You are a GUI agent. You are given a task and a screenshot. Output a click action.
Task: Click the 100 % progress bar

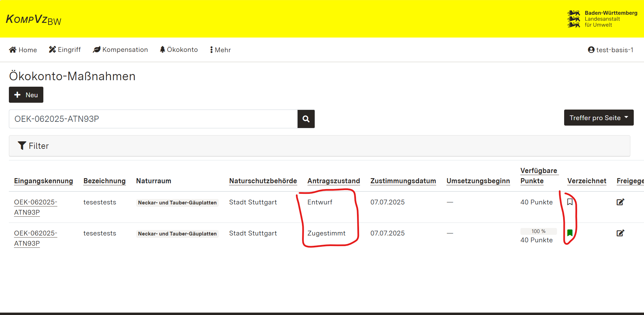pos(538,231)
